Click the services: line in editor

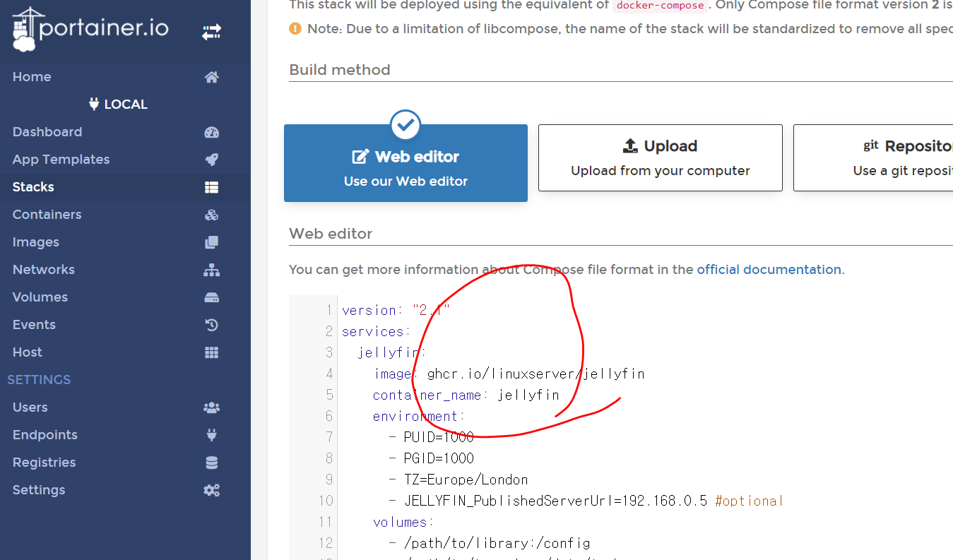[x=377, y=331]
